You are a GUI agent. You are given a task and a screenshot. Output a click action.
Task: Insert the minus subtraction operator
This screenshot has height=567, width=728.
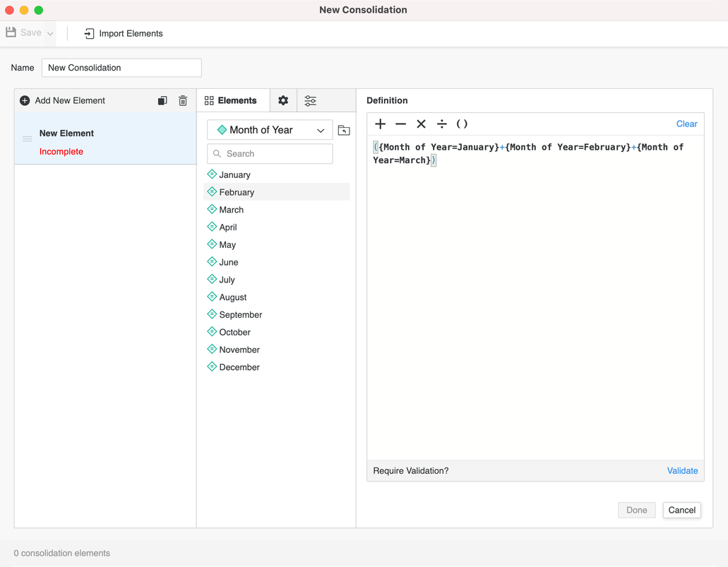tap(400, 124)
